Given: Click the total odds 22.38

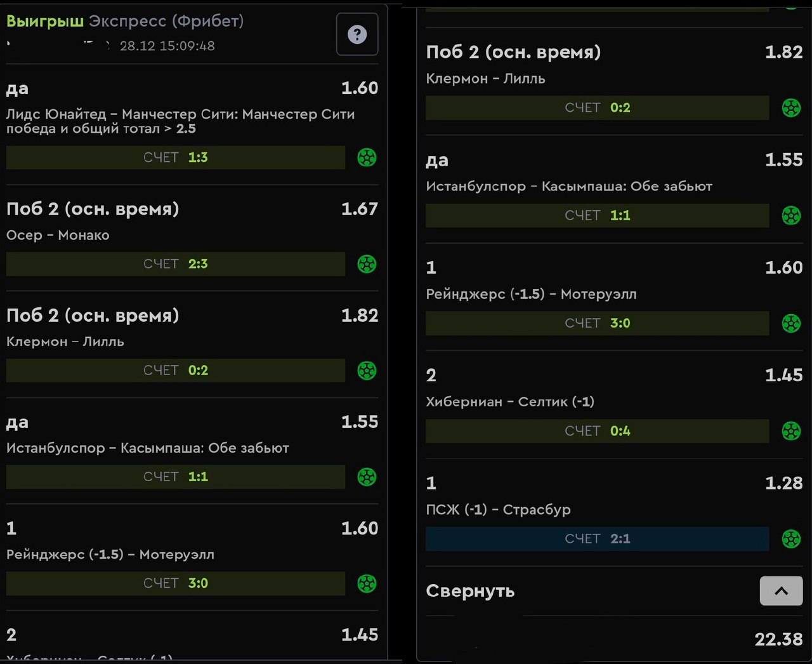Looking at the screenshot, I should (x=778, y=639).
